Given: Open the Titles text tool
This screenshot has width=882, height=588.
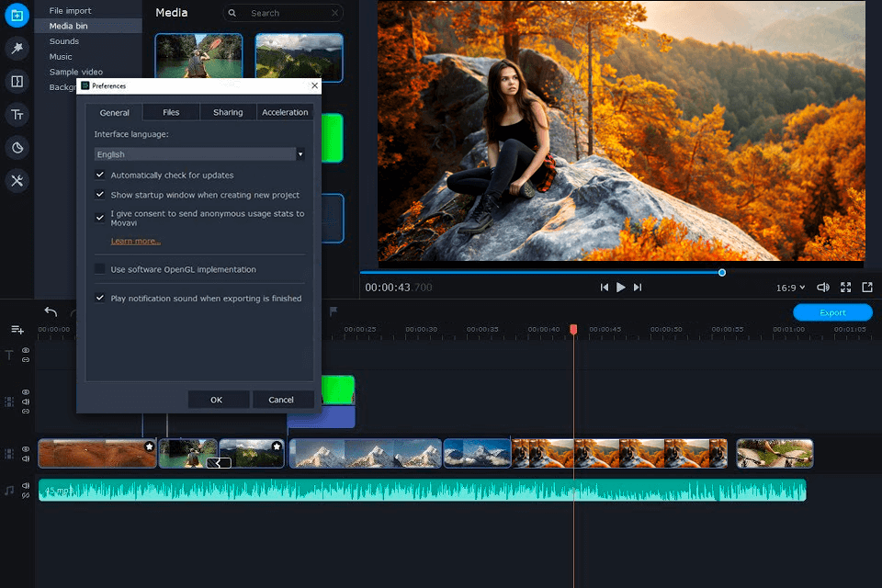Looking at the screenshot, I should [x=17, y=115].
